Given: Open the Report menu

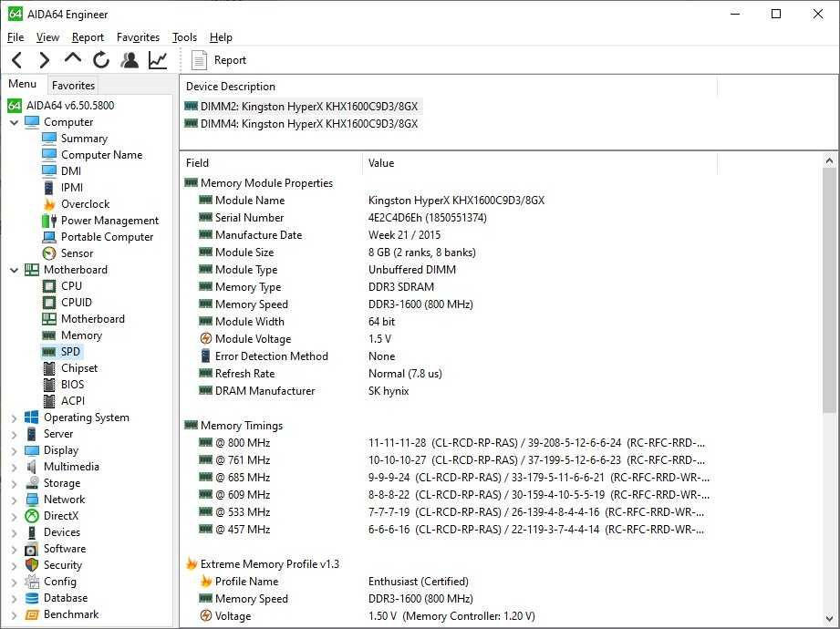Looking at the screenshot, I should [88, 37].
